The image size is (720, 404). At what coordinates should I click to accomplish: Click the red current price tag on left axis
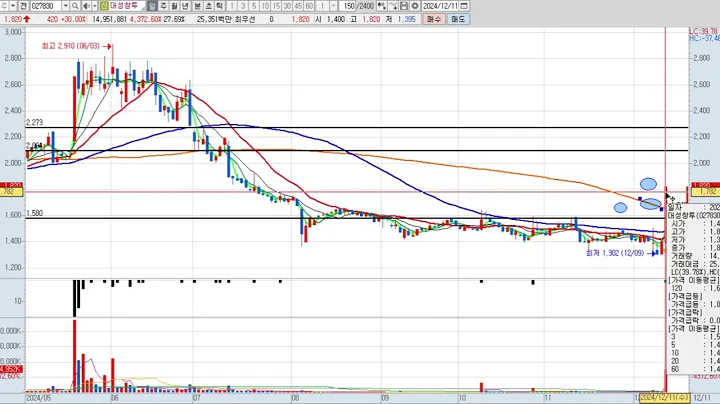11,185
